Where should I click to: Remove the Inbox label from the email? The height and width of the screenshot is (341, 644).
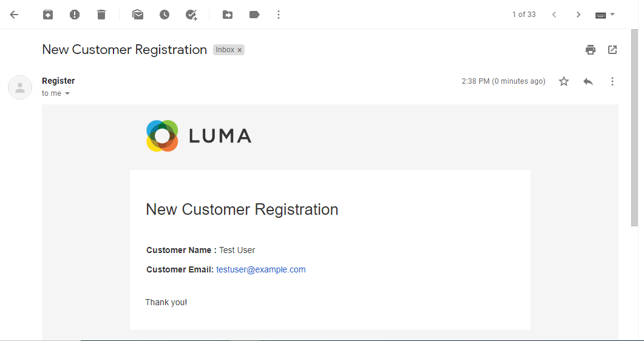coord(240,50)
